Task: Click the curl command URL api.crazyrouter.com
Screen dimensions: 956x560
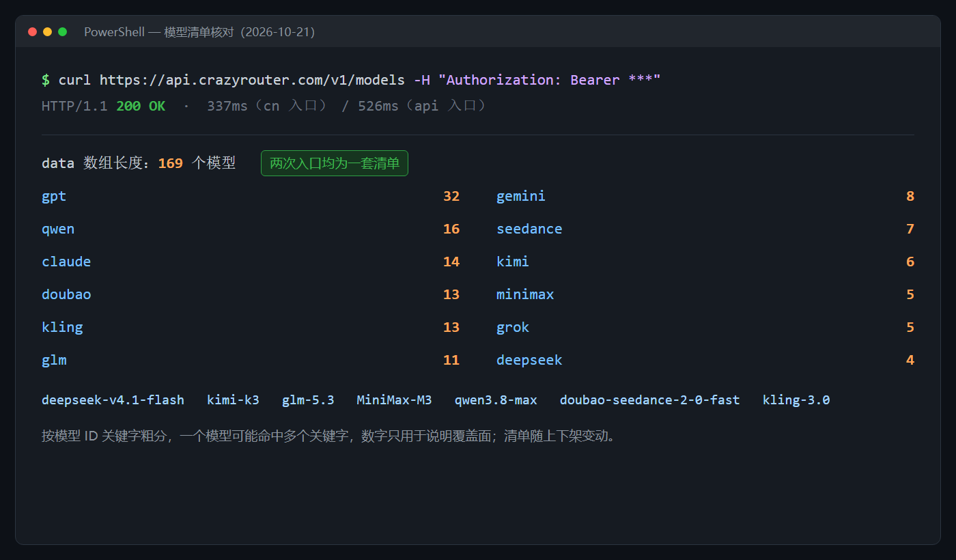Action: pos(252,80)
